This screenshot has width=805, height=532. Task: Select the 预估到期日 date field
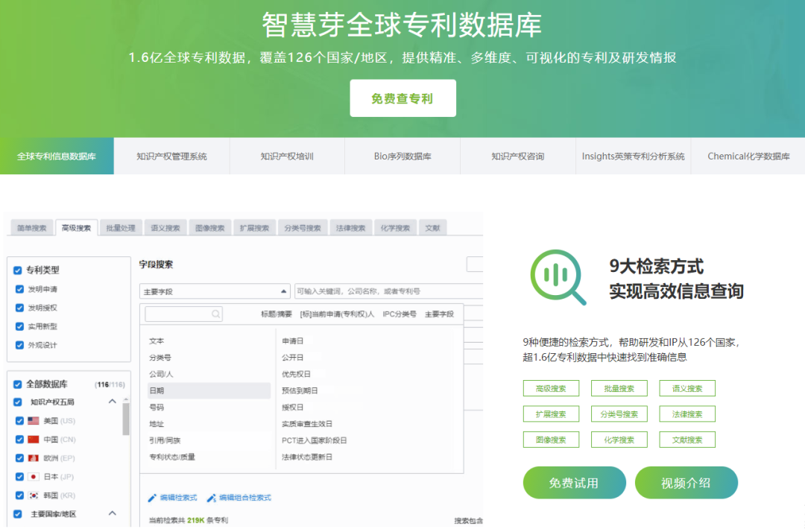tap(300, 390)
